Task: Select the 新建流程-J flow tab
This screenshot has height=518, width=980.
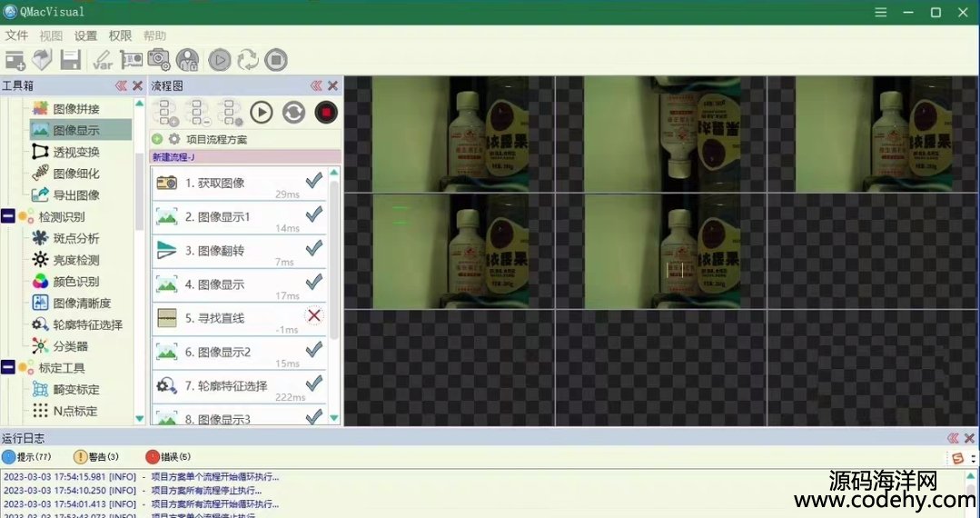Action: pos(245,157)
